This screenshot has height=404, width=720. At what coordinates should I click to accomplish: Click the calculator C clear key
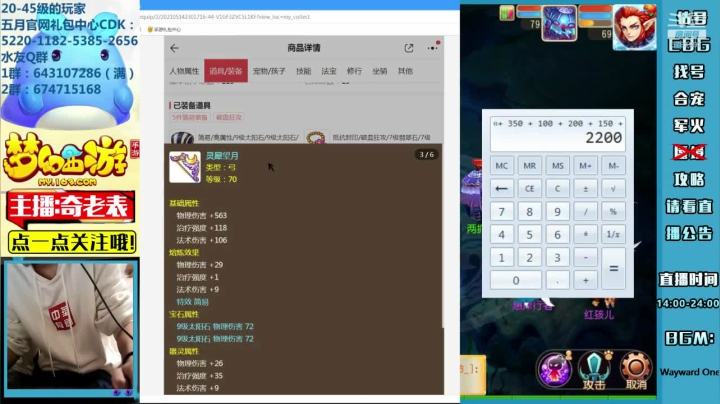click(x=557, y=189)
